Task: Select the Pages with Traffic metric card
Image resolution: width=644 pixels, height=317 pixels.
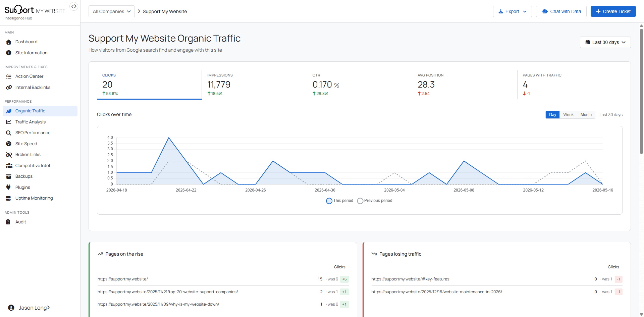Action: pos(570,85)
